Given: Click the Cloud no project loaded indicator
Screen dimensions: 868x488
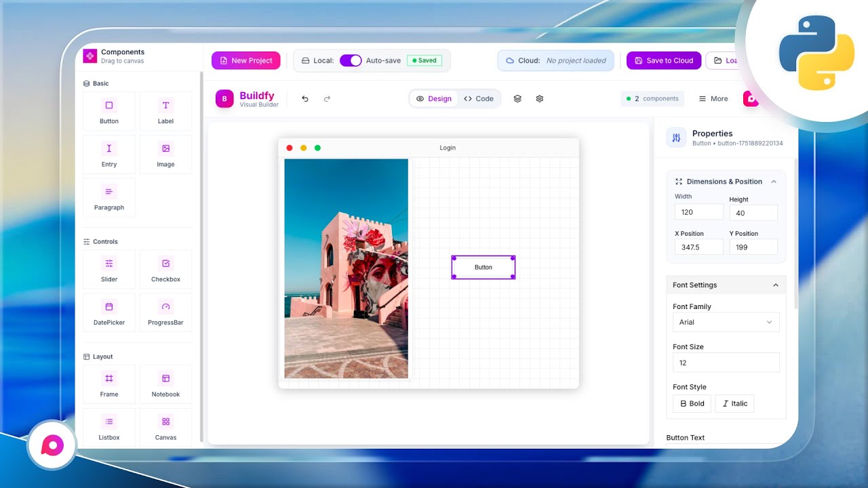Looking at the screenshot, I should 556,60.
